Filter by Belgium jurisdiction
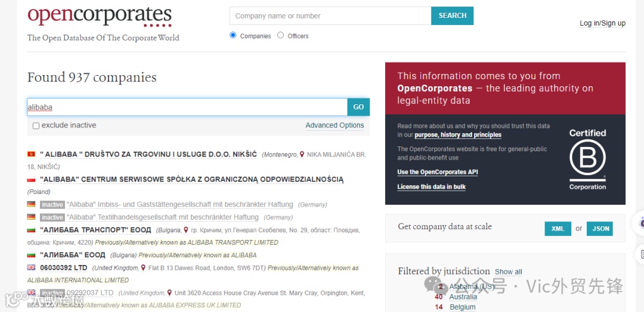 (463, 307)
